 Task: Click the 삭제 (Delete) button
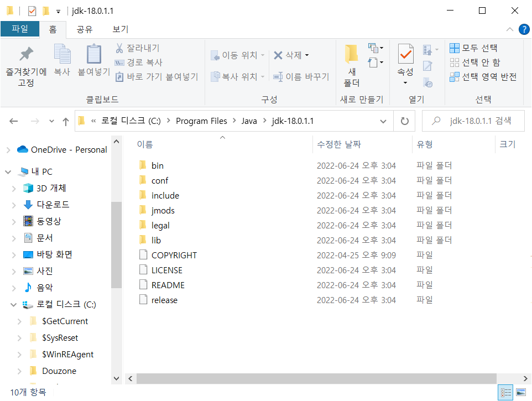(x=288, y=55)
